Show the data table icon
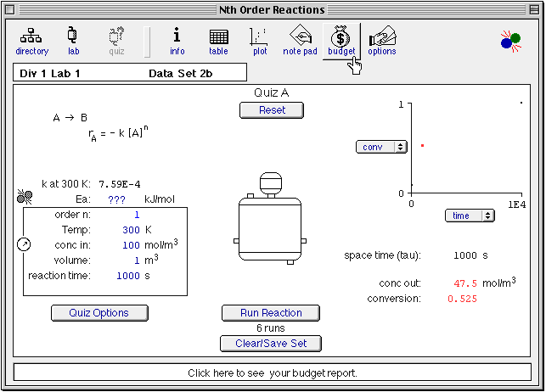The image size is (546, 392). (218, 39)
